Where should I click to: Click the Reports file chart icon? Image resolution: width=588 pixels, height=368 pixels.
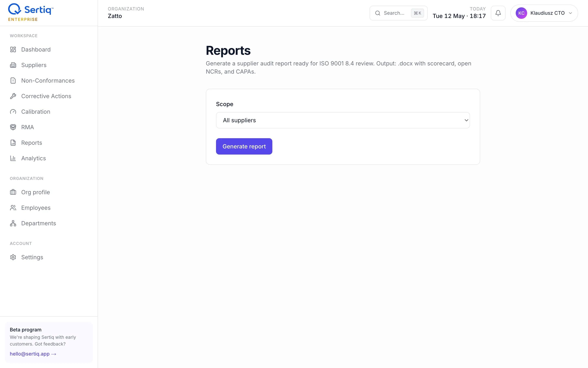pyautogui.click(x=13, y=143)
